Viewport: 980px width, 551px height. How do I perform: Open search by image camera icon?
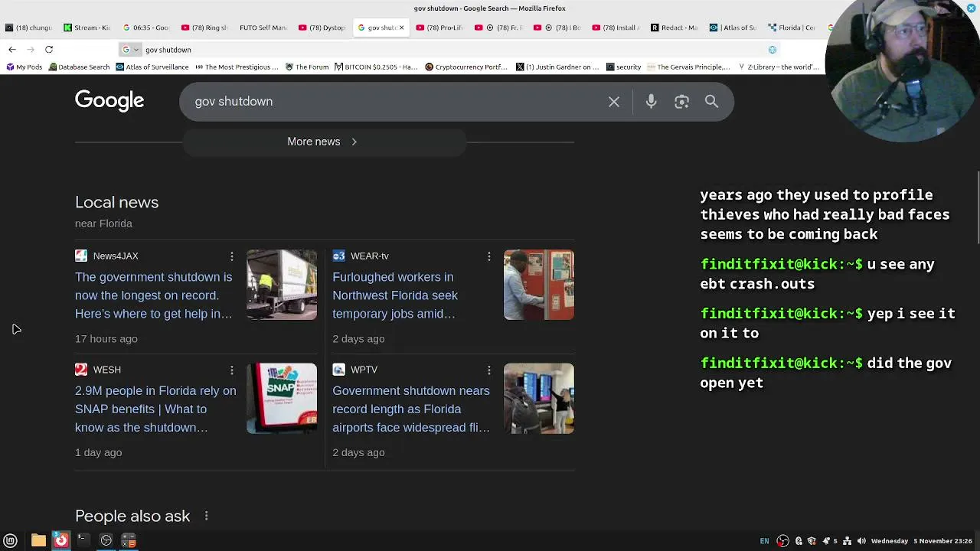coord(681,102)
